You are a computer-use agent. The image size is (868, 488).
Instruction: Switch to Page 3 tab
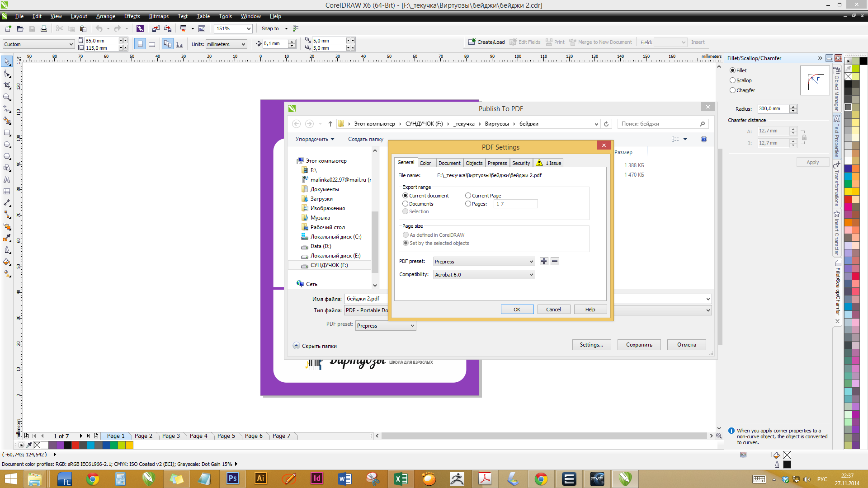tap(171, 436)
